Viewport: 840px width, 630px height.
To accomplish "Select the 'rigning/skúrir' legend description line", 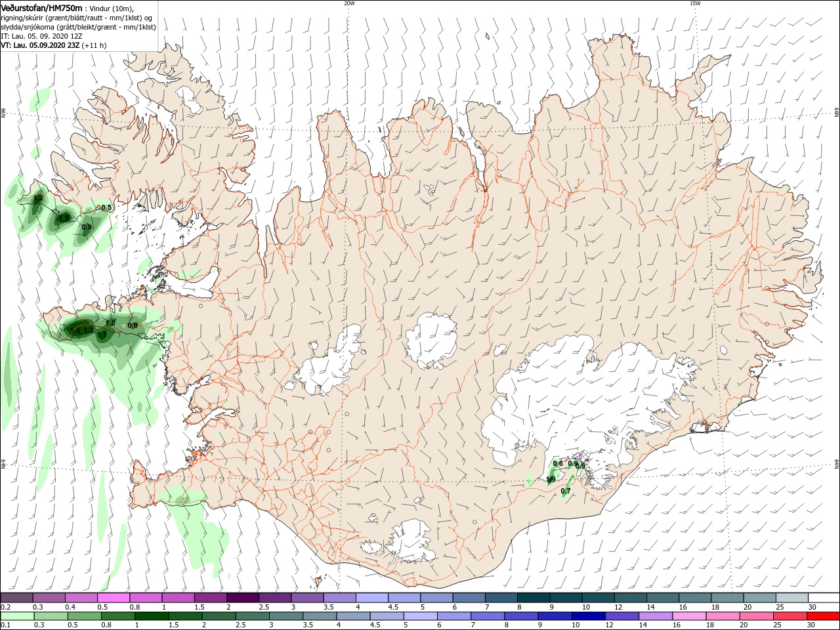I will [77, 18].
